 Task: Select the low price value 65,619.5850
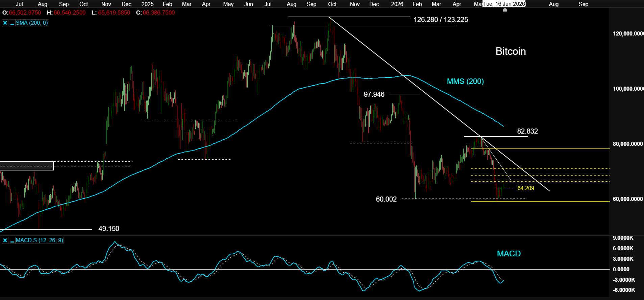coord(114,13)
